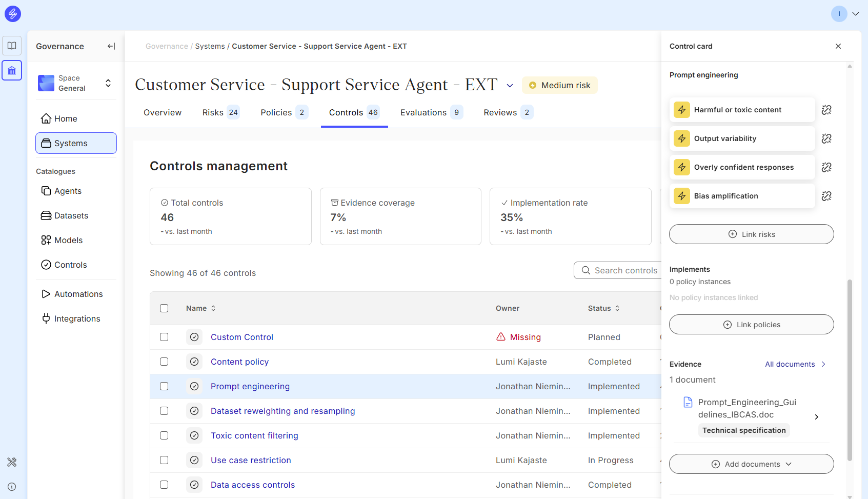
Task: Tick the checkbox for Custom Control row
Action: (x=164, y=337)
